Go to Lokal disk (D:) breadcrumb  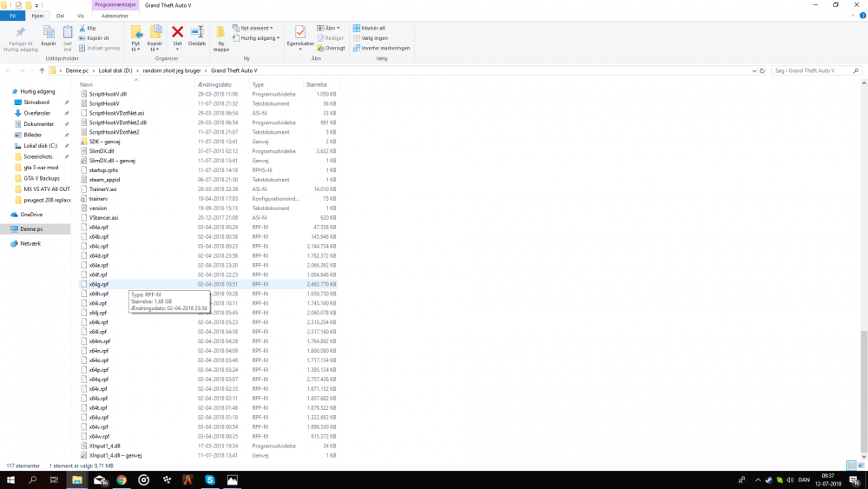(x=115, y=70)
